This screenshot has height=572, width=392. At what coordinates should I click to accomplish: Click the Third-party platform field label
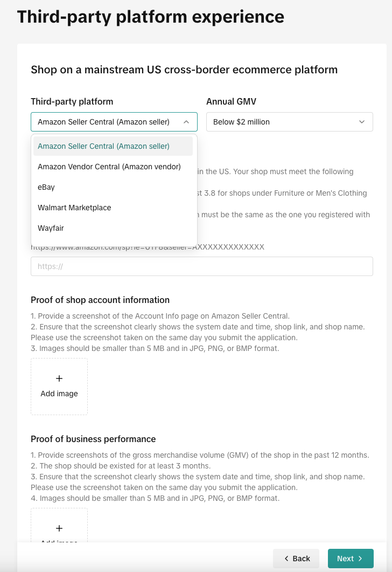[72, 101]
